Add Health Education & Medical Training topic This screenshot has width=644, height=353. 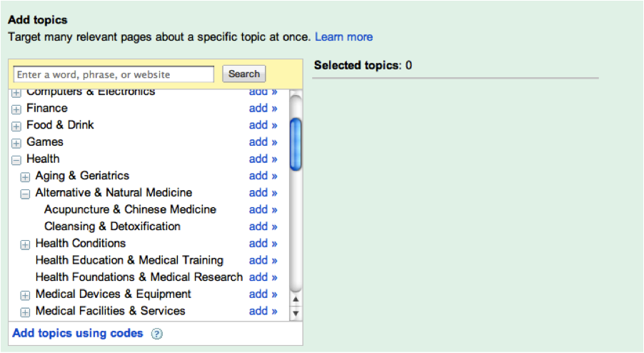pos(263,260)
